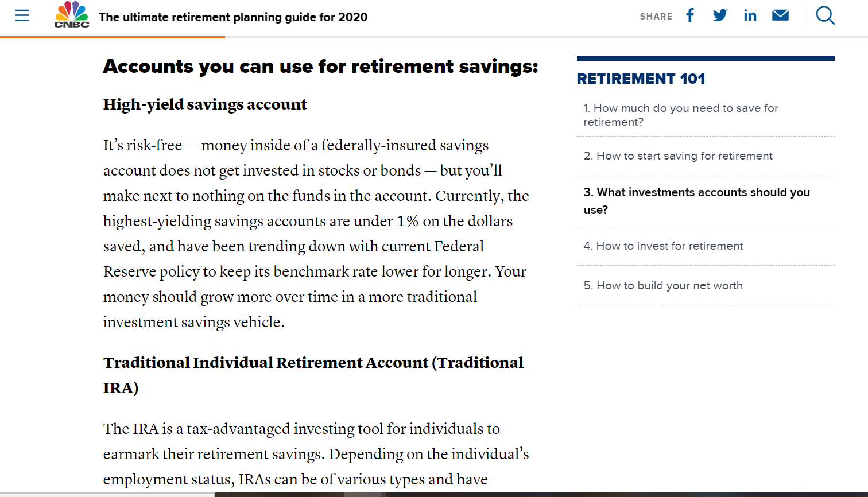Viewport: 868px width, 497px height.
Task: Click the orange reading progress bar
Action: [x=113, y=37]
